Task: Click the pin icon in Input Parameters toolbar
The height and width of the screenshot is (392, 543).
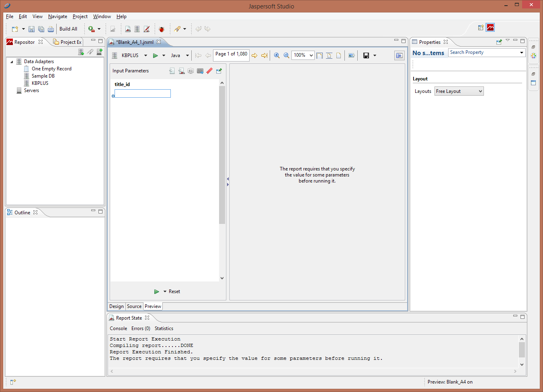Action: coord(219,71)
